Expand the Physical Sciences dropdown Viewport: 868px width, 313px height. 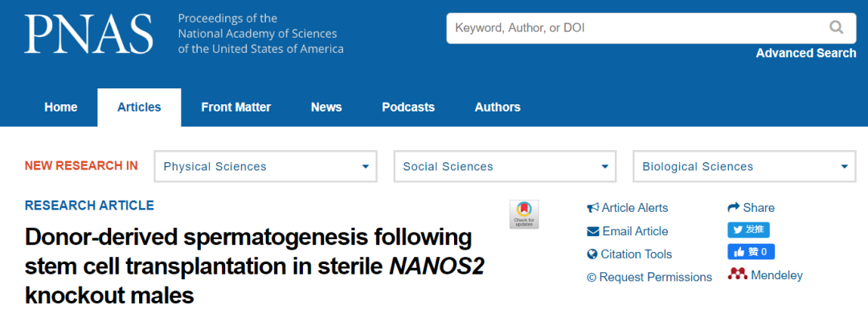(266, 166)
